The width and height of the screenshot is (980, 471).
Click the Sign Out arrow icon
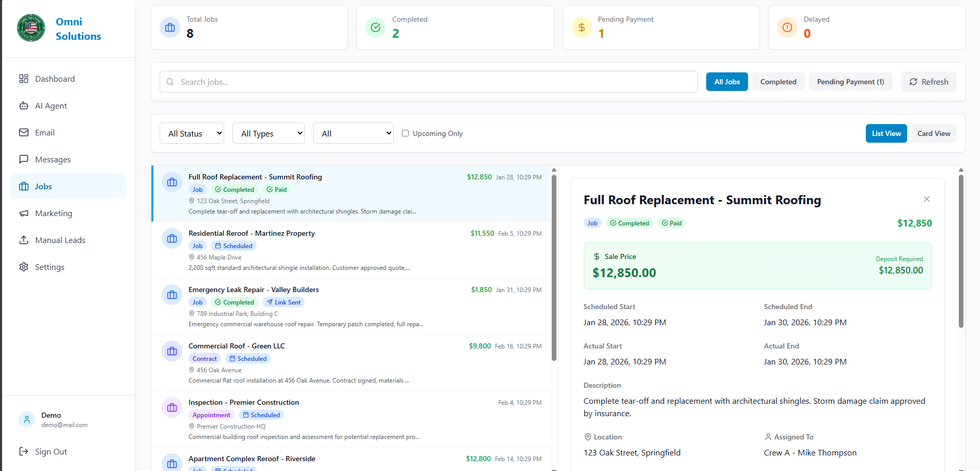pyautogui.click(x=24, y=451)
